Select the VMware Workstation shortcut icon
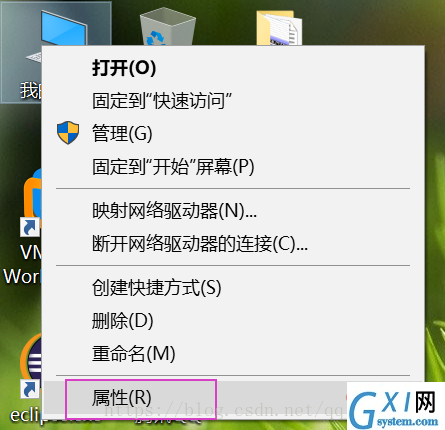The height and width of the screenshot is (430, 445). [x=32, y=198]
